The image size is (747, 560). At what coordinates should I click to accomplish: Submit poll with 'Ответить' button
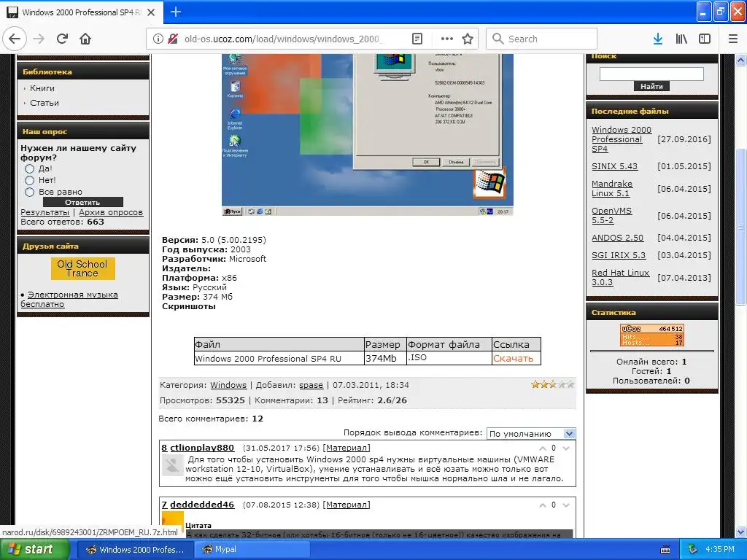point(82,203)
